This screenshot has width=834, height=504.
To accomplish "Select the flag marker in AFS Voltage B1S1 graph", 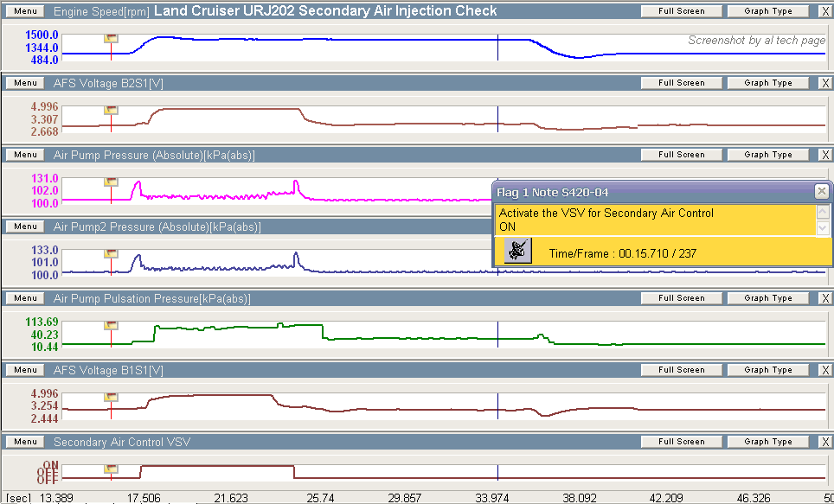I will click(111, 397).
